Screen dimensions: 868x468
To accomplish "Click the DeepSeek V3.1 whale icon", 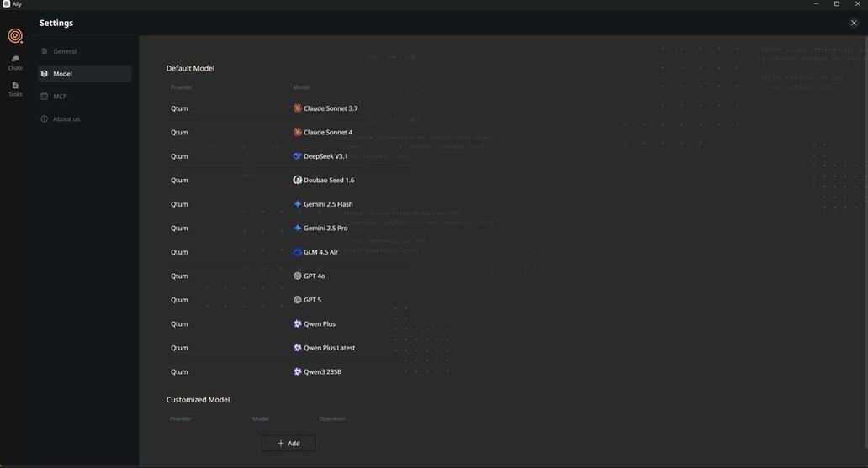I will [297, 156].
